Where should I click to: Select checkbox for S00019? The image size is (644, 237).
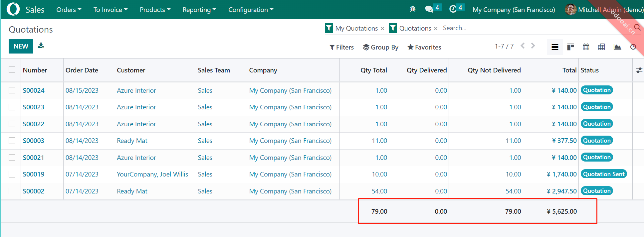click(x=12, y=174)
